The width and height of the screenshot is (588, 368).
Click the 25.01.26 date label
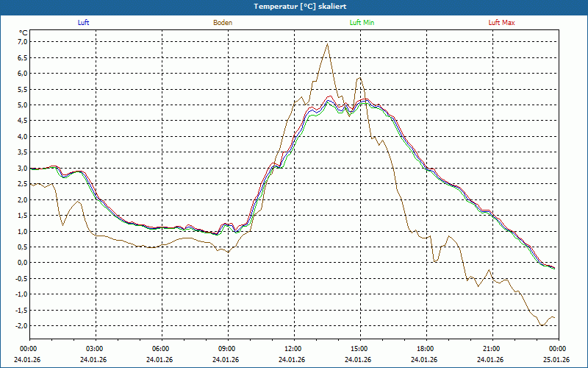coord(556,360)
